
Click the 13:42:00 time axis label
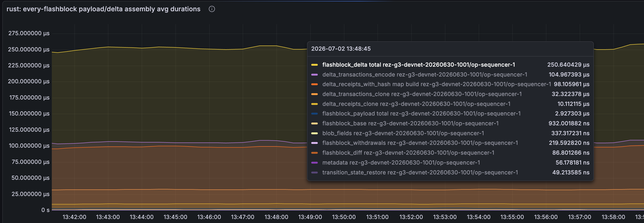click(74, 217)
